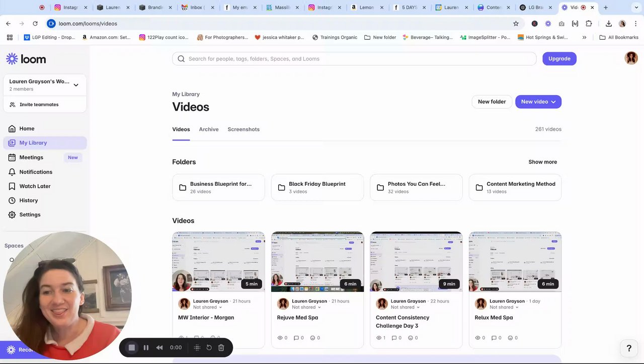The height and width of the screenshot is (364, 644).
Task: Select My Library in the sidebar
Action: pyautogui.click(x=45, y=143)
